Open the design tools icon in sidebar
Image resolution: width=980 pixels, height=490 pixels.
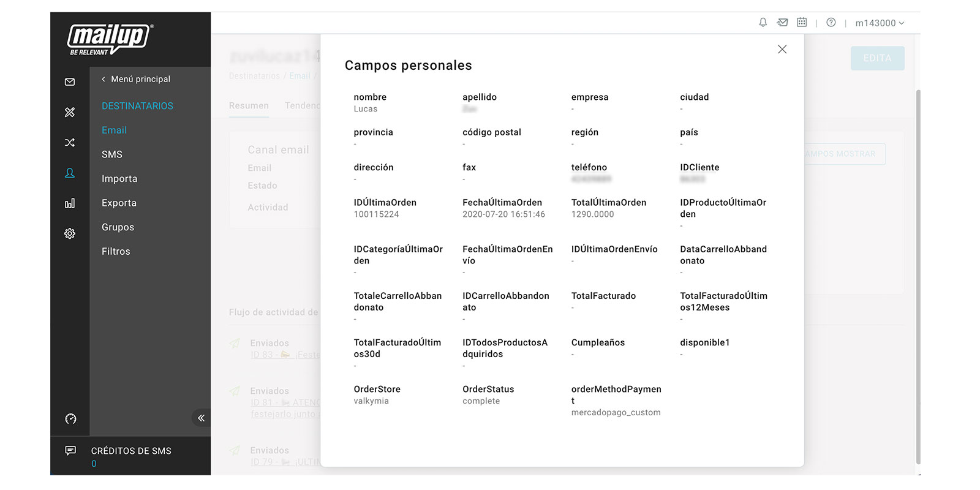tap(70, 112)
